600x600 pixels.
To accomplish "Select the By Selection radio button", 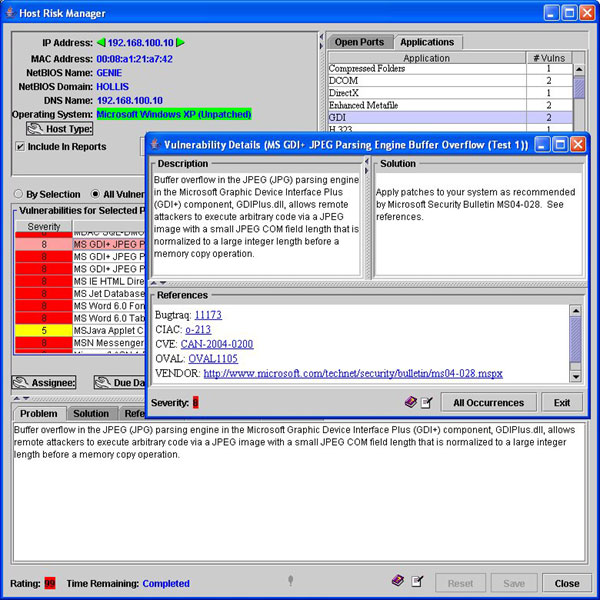I will tap(20, 194).
